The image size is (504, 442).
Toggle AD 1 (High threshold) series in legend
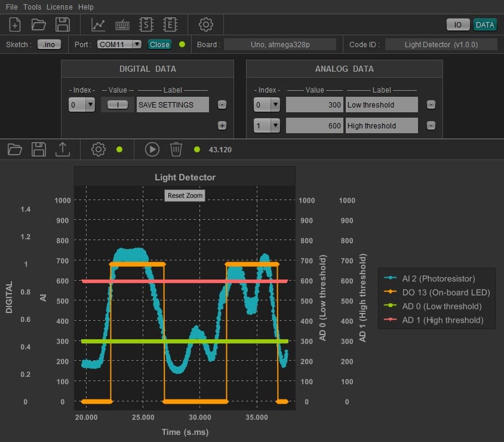pyautogui.click(x=434, y=320)
